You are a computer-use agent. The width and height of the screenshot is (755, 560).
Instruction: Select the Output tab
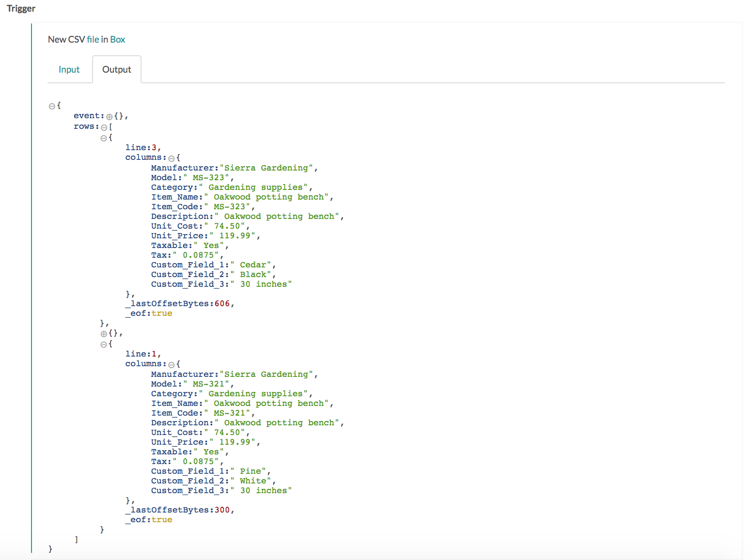click(x=116, y=69)
